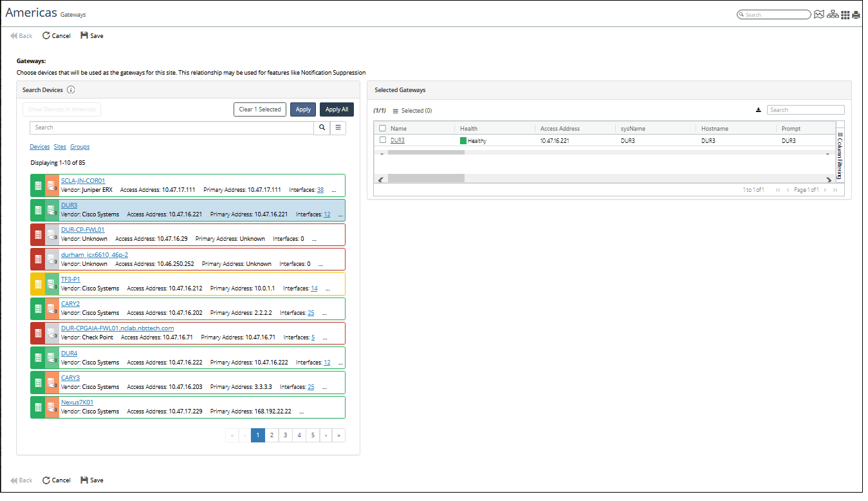Viewport: 868px width, 501px height.
Task: Click the magnifier search button for devices
Action: [x=322, y=128]
